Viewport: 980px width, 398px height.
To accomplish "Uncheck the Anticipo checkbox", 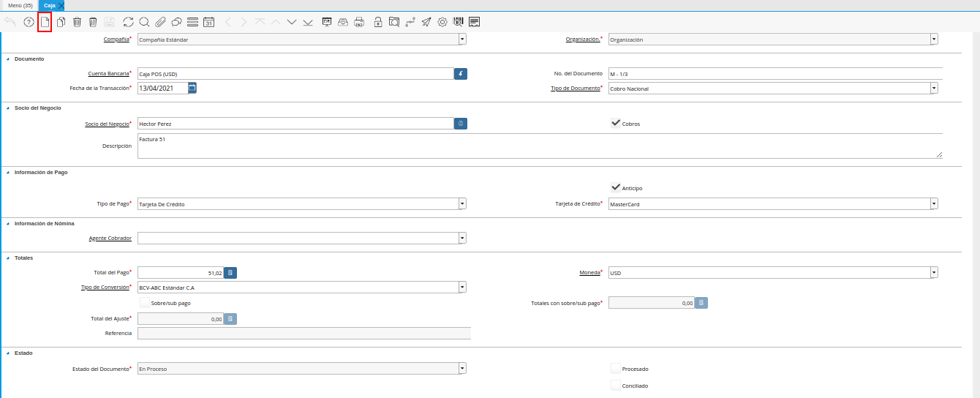I will pos(616,187).
